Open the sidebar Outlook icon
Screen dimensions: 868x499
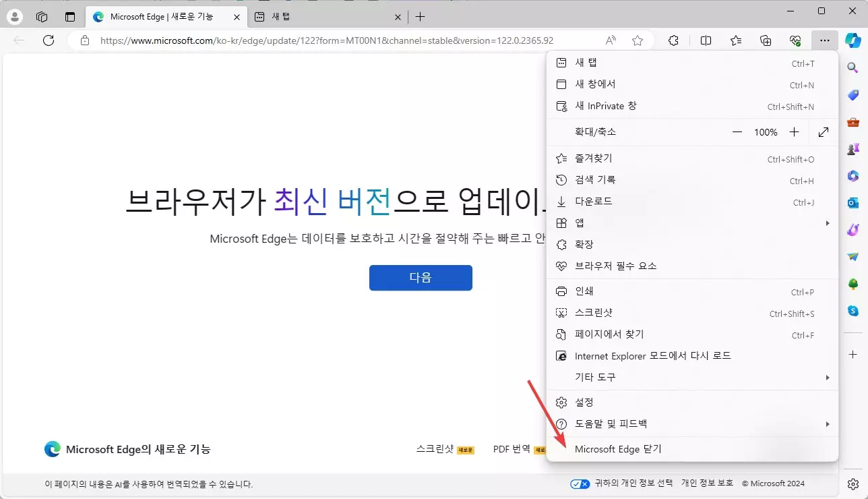tap(852, 203)
